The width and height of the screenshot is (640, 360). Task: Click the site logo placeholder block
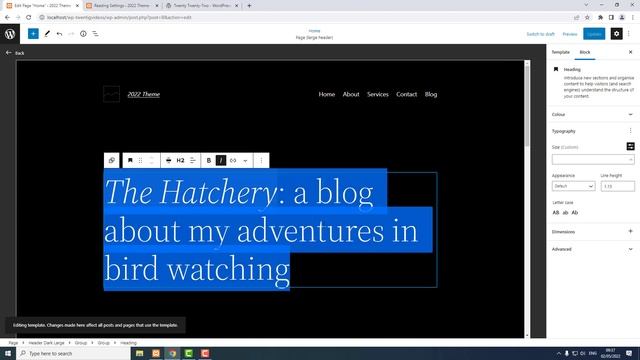coord(111,94)
